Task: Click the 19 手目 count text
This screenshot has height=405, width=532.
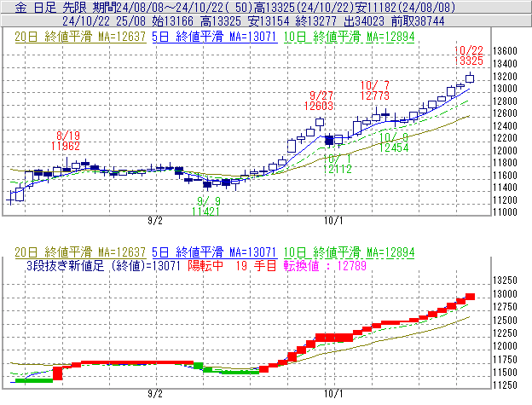Action: [256, 265]
